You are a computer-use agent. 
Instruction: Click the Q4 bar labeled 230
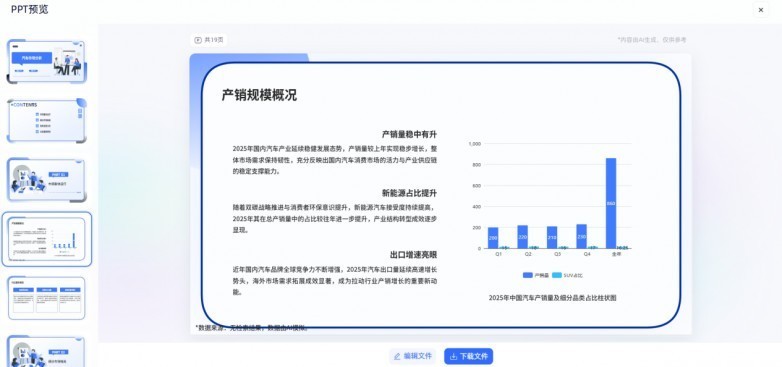point(582,236)
